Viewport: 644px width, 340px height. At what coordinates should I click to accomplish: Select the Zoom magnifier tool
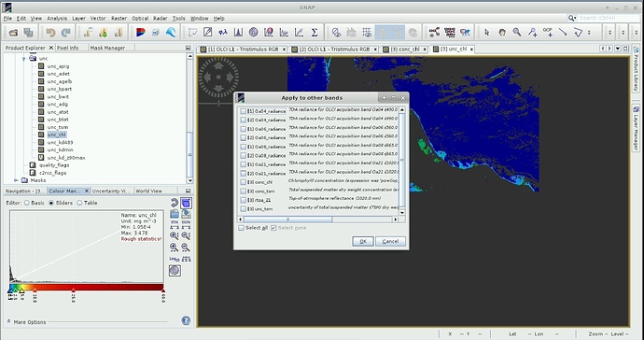coord(517,32)
